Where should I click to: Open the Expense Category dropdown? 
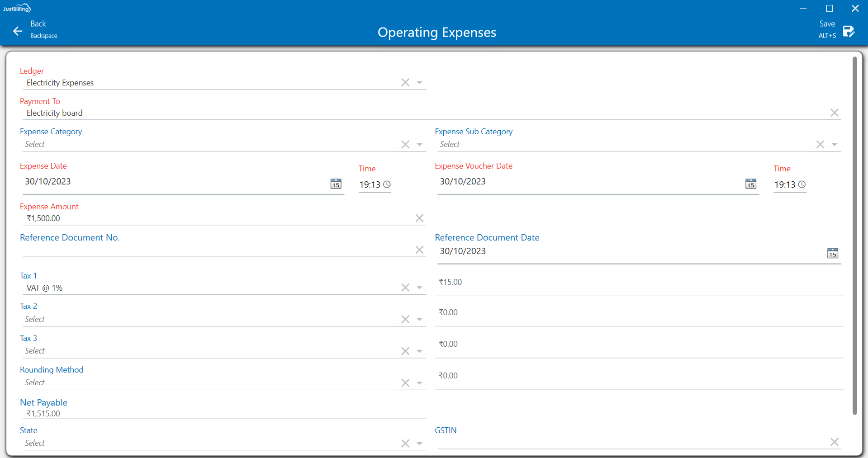point(420,145)
